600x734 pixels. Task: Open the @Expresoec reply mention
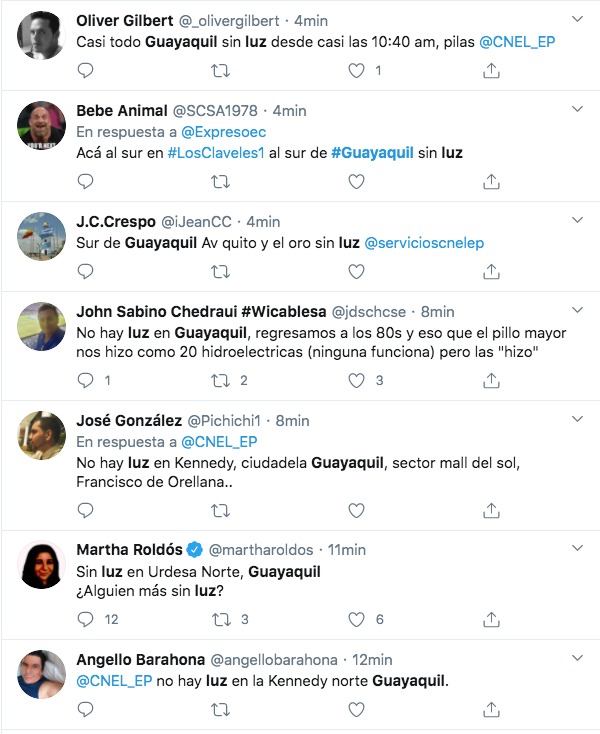tap(223, 132)
